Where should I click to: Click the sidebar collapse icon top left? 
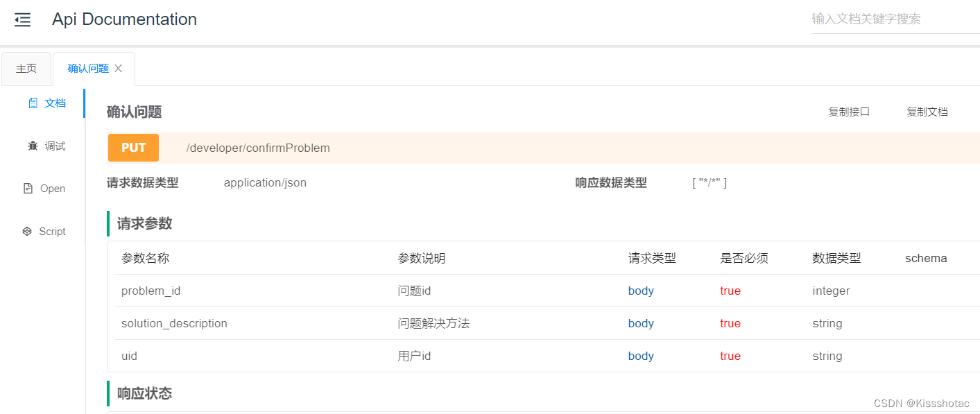point(22,19)
